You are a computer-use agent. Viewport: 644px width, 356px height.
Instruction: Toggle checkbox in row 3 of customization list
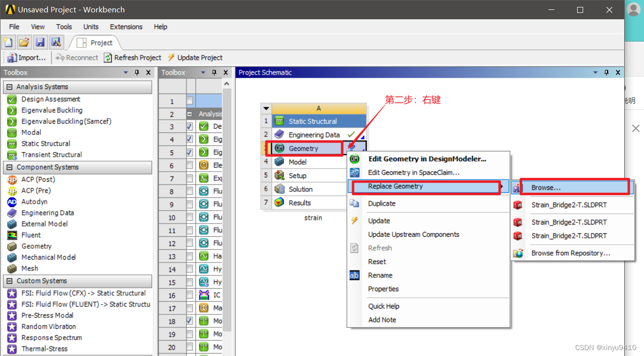190,127
